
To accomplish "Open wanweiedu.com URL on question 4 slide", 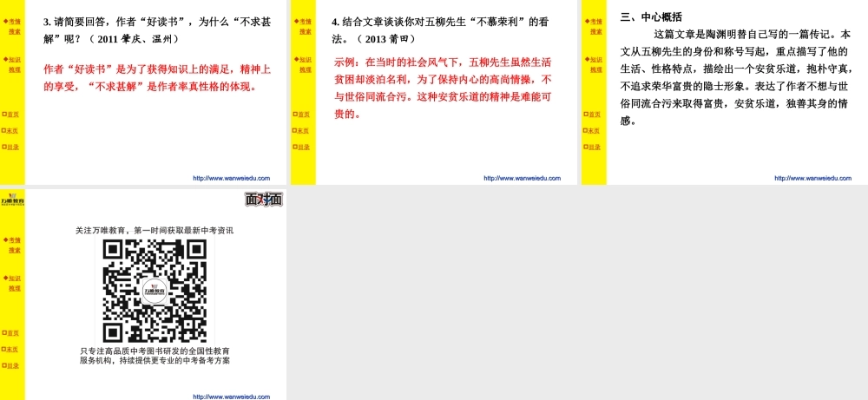I will point(522,178).
